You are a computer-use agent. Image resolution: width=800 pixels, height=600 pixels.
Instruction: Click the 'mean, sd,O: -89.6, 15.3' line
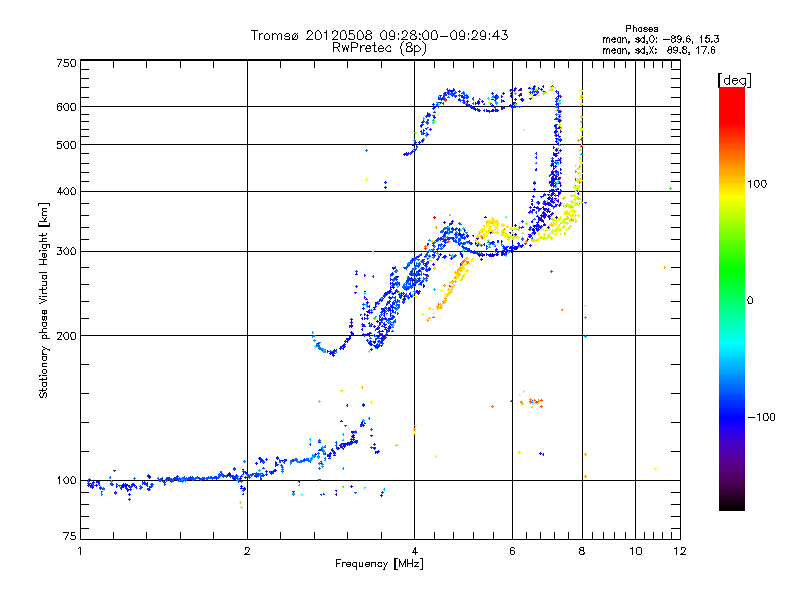661,39
